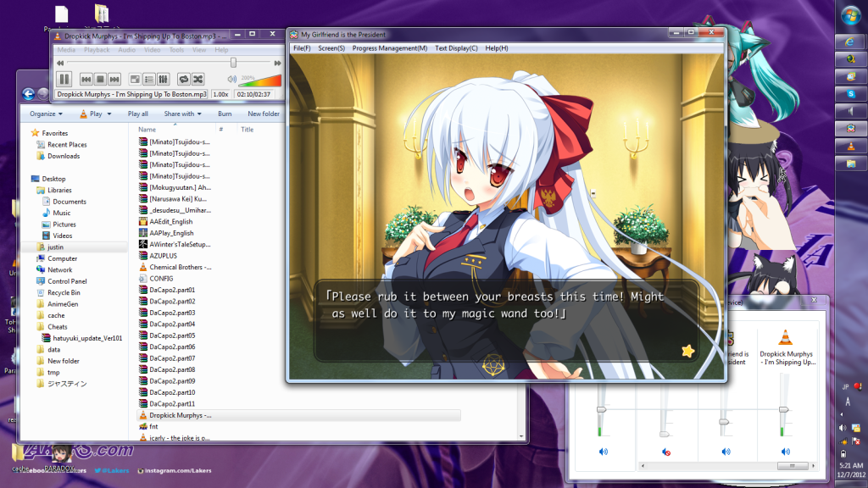The width and height of the screenshot is (868, 488).
Task: Skip to previous track in VLC
Action: [86, 79]
